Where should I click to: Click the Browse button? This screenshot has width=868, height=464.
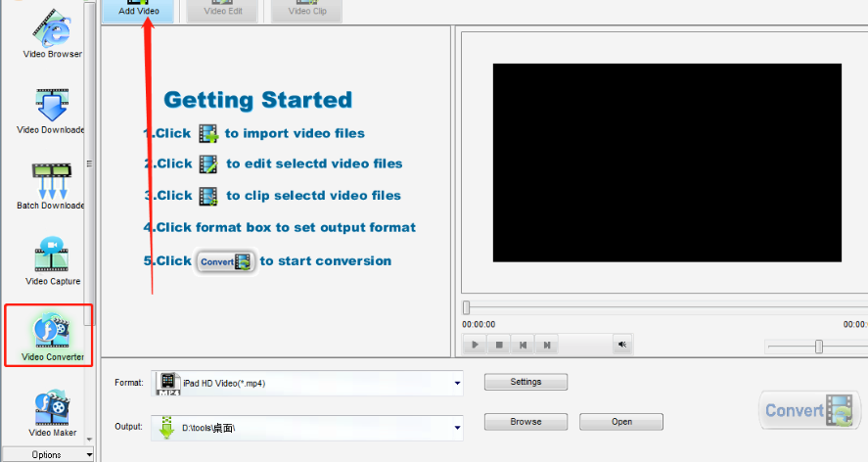pos(525,421)
